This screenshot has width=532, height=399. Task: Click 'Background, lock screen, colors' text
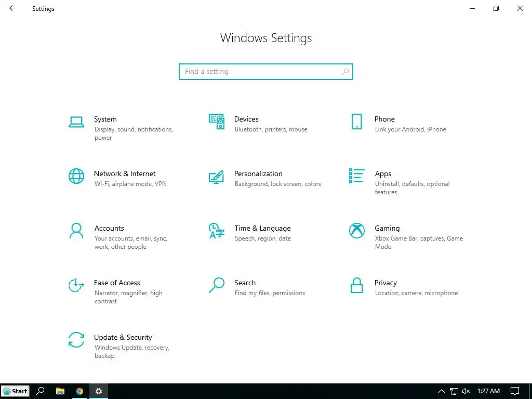click(277, 184)
